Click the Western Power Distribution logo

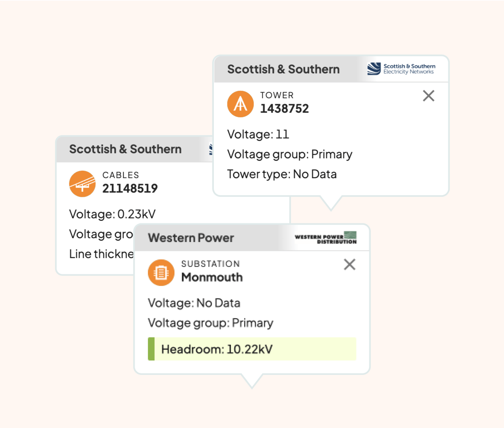(x=325, y=237)
